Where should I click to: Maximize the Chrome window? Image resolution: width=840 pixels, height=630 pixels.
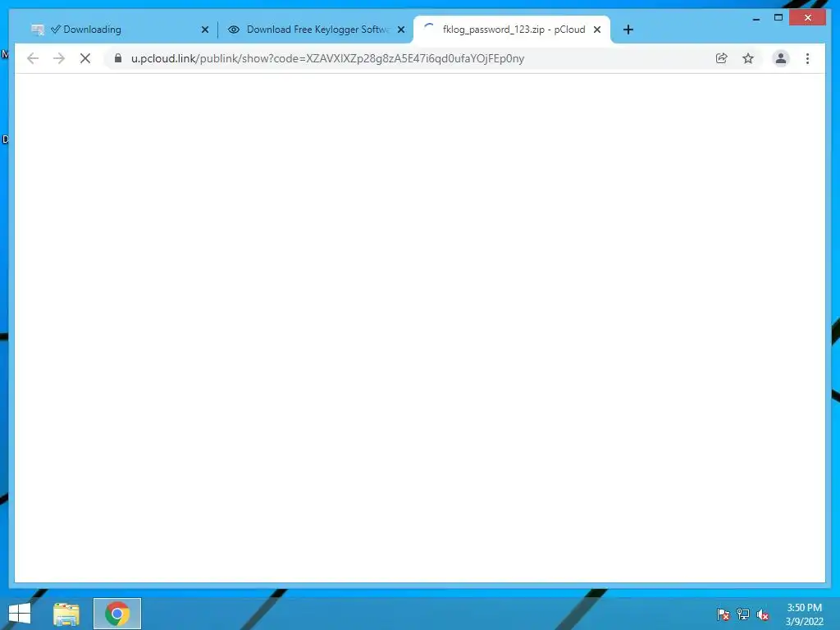(x=778, y=18)
